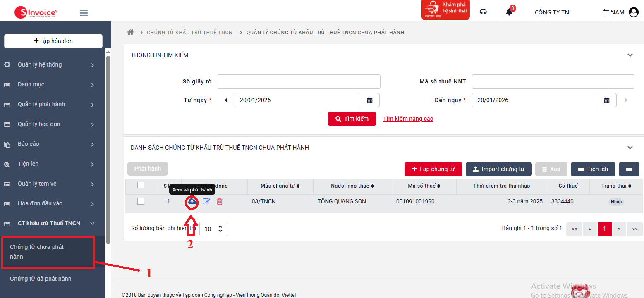The width and height of the screenshot is (644, 298).
Task: Open the Tìm kiếm nâng cao link
Action: [408, 119]
